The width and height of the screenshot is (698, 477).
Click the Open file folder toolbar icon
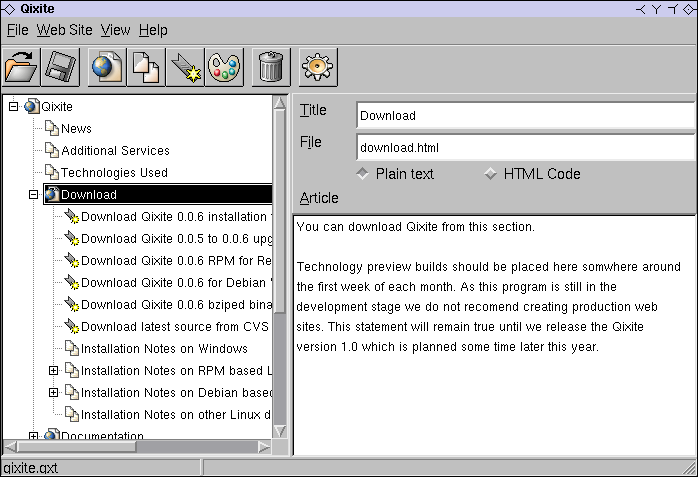coord(21,67)
